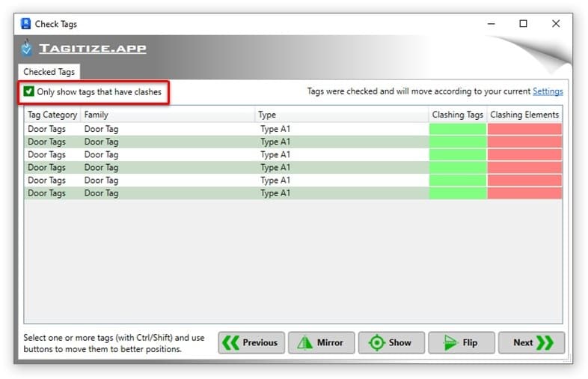
Task: Switch to the Checked Tags tab
Action: coord(49,72)
